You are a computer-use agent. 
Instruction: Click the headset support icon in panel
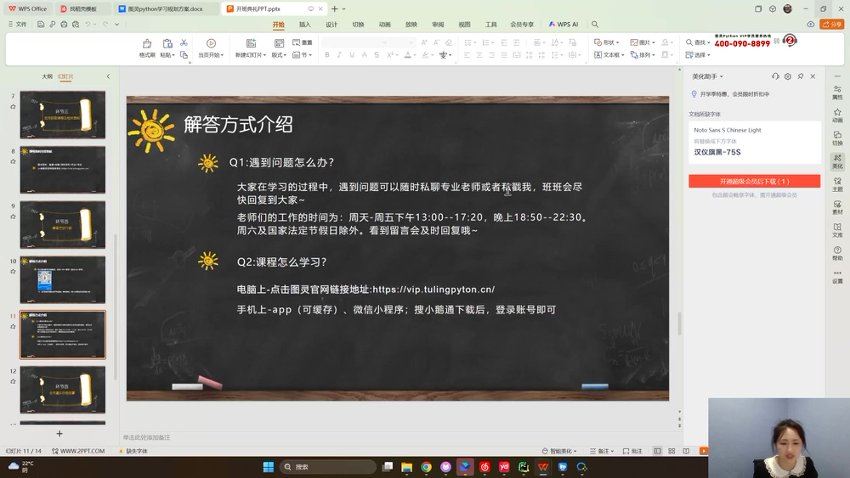tap(775, 76)
